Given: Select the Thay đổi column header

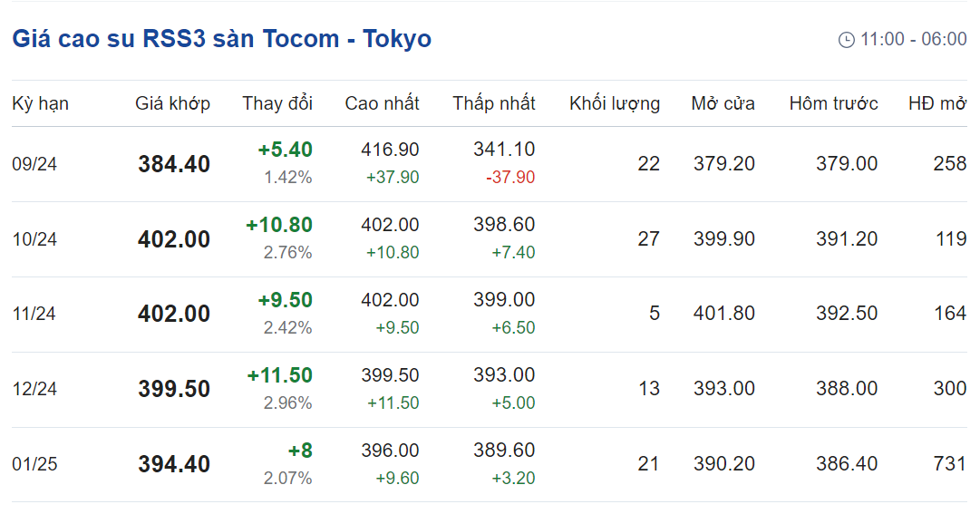Looking at the screenshot, I should [x=277, y=103].
